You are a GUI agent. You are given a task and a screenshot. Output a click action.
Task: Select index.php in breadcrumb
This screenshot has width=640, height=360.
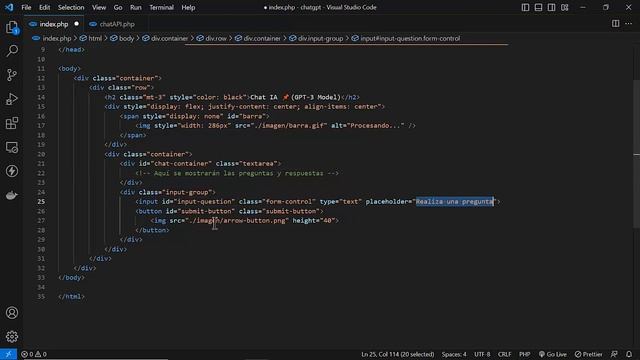(56, 38)
